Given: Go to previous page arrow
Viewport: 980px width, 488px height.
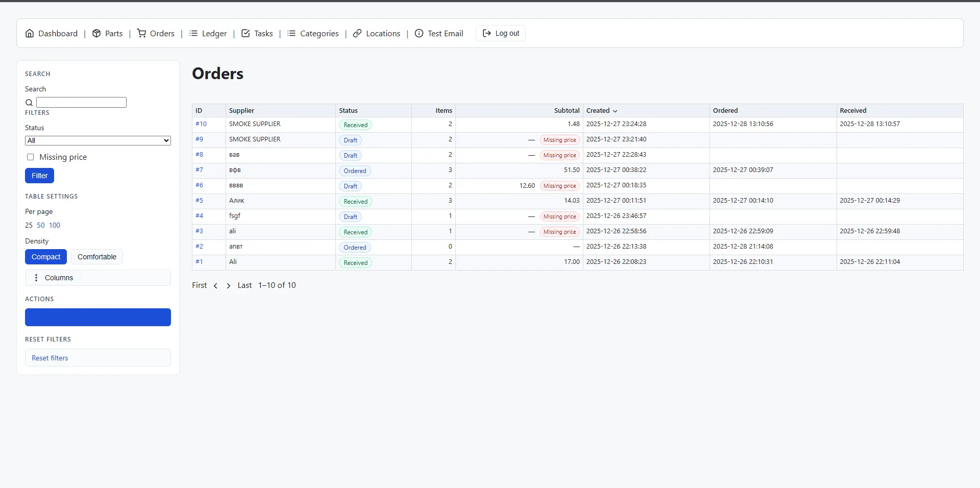Looking at the screenshot, I should tap(216, 286).
